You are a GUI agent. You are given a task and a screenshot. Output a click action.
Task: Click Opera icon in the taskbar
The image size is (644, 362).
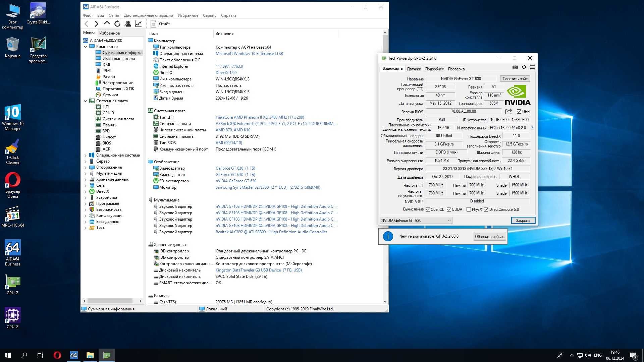57,355
